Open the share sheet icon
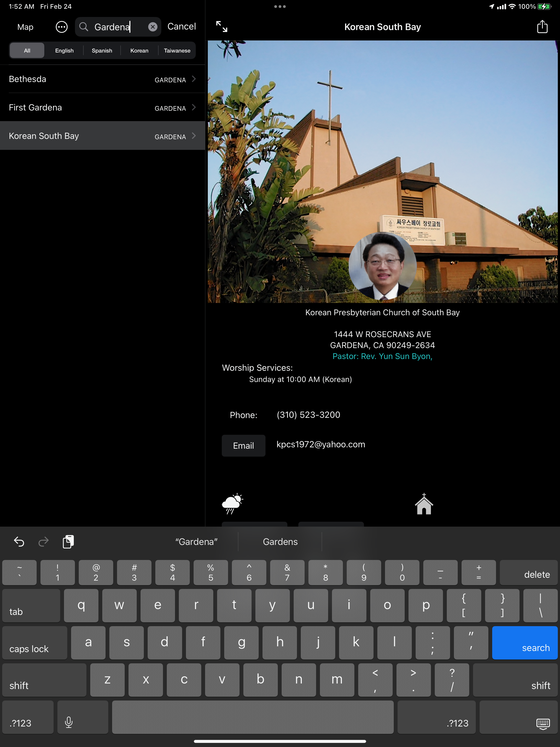The height and width of the screenshot is (747, 560). tap(542, 26)
